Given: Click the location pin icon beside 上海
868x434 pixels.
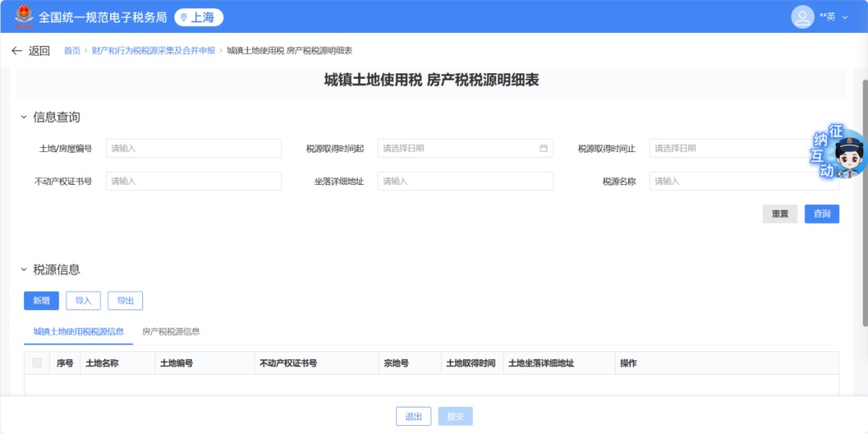Looking at the screenshot, I should click(x=184, y=17).
